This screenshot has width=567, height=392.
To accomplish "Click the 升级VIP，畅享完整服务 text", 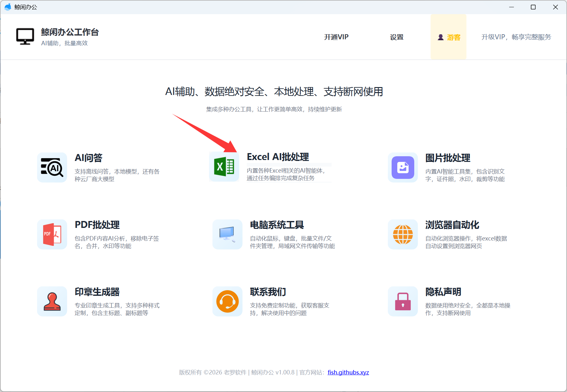I will tap(516, 37).
